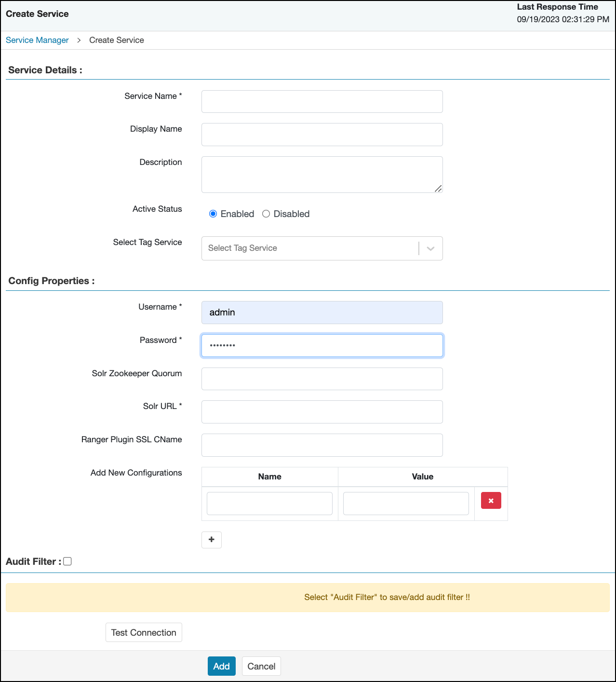Screen dimensions: 616x682
Task: Focus the Ranger Plugin SSL CName field
Action: pyautogui.click(x=321, y=445)
